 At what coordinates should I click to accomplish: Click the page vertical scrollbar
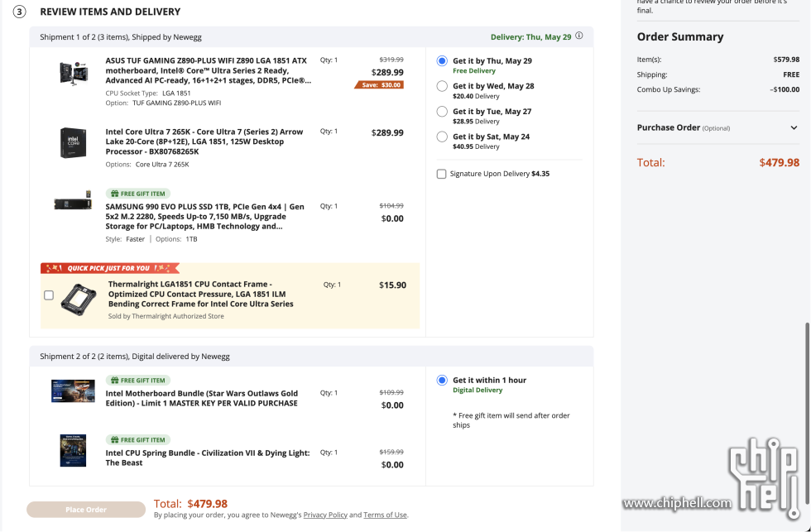click(808, 414)
